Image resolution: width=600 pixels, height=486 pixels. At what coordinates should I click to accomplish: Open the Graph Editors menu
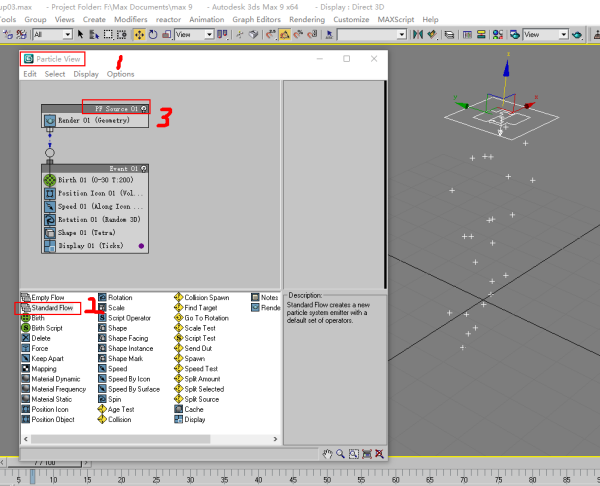[256, 19]
